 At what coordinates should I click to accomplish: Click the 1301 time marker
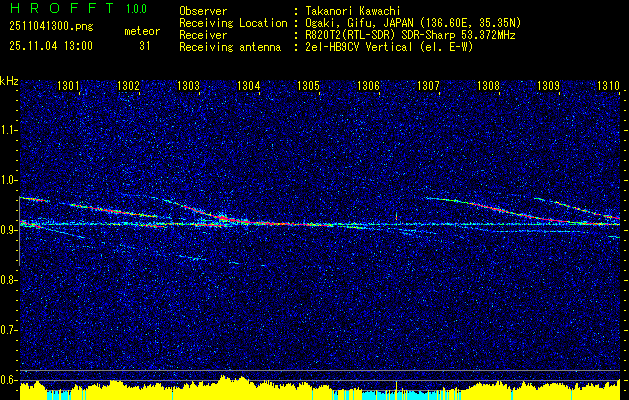click(69, 85)
